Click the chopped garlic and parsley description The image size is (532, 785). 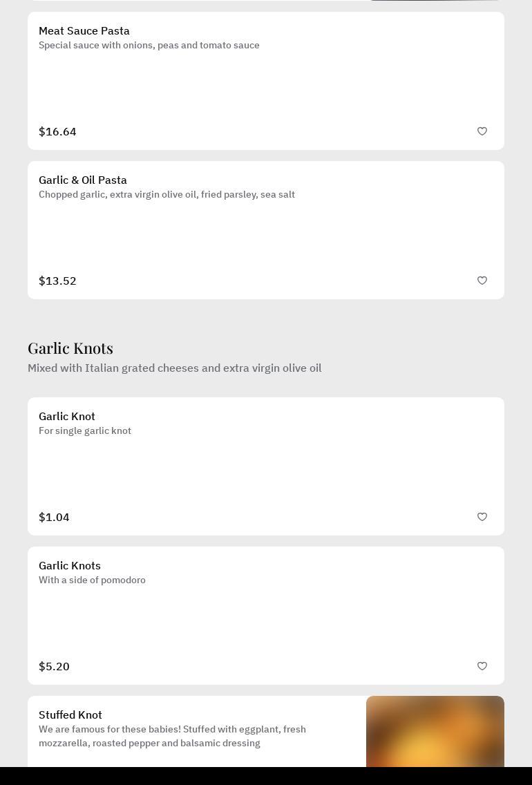[x=167, y=195]
